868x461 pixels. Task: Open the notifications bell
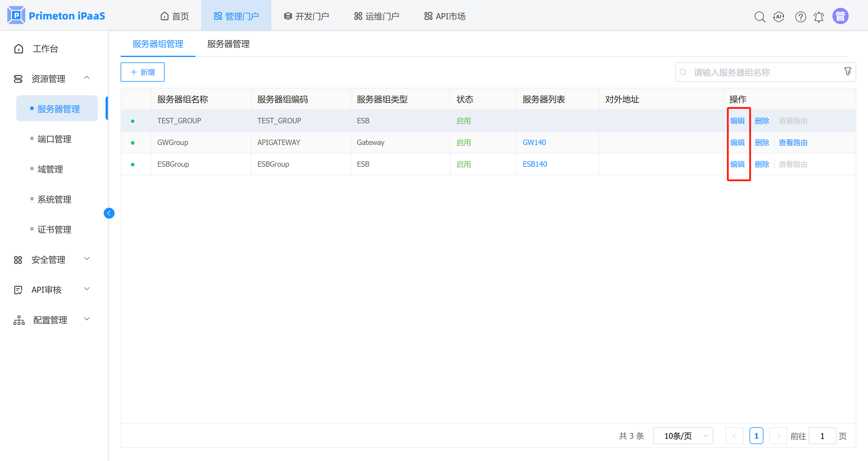(x=819, y=17)
